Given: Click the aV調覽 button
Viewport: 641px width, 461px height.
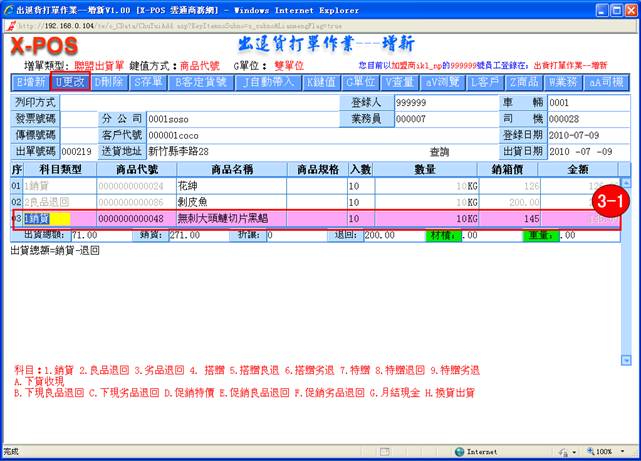Looking at the screenshot, I should [x=444, y=82].
